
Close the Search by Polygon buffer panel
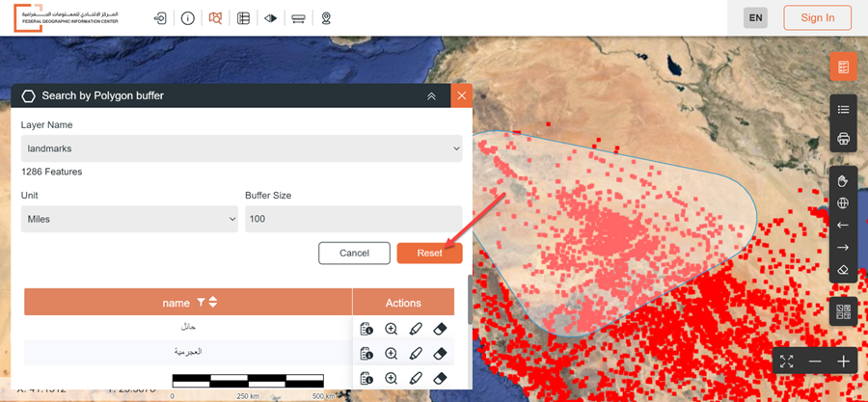coord(462,95)
